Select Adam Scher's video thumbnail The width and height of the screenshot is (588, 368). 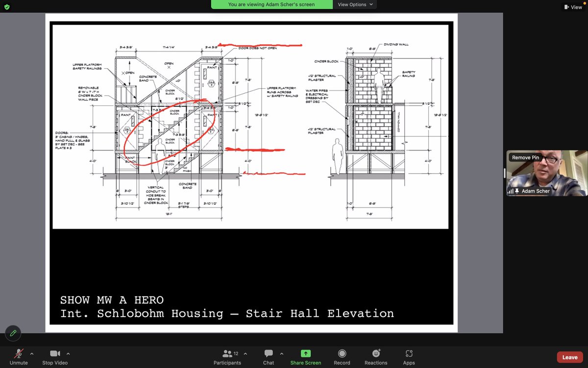(546, 173)
